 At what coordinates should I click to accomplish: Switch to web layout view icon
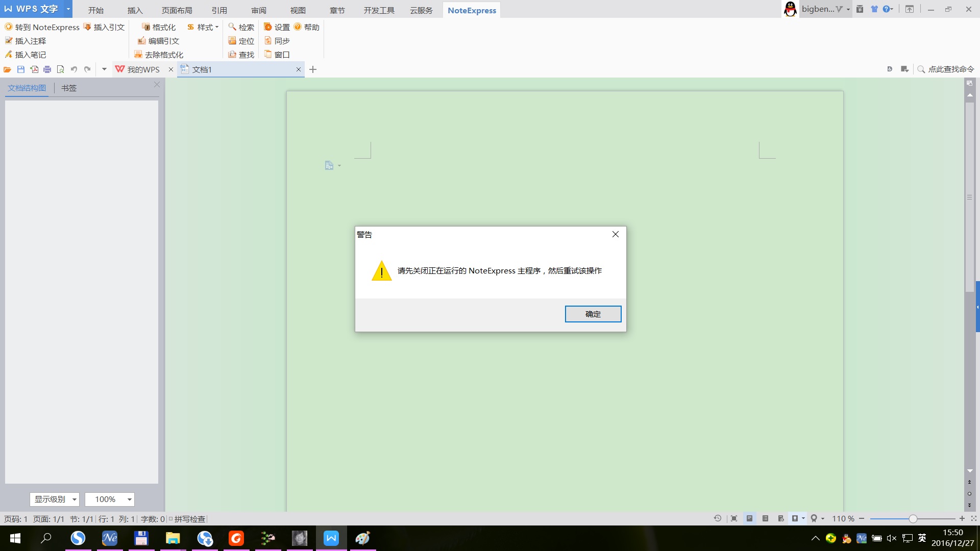(780, 518)
